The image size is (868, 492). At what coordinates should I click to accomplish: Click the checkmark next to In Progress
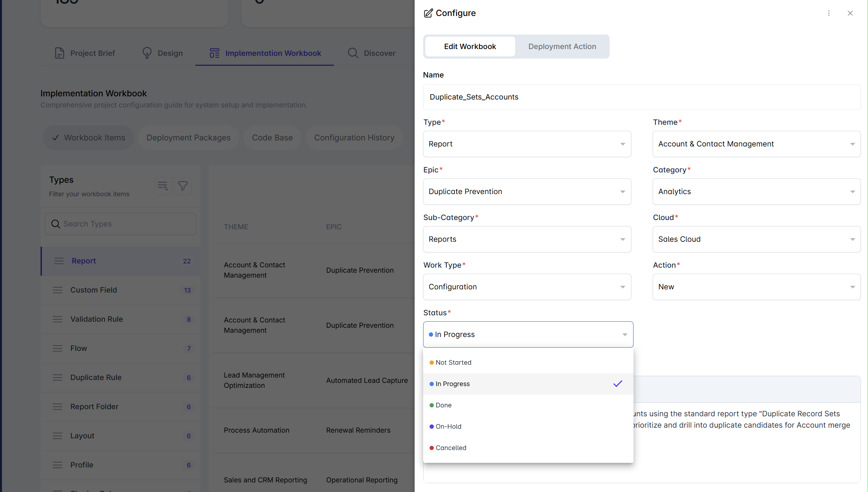(x=618, y=384)
